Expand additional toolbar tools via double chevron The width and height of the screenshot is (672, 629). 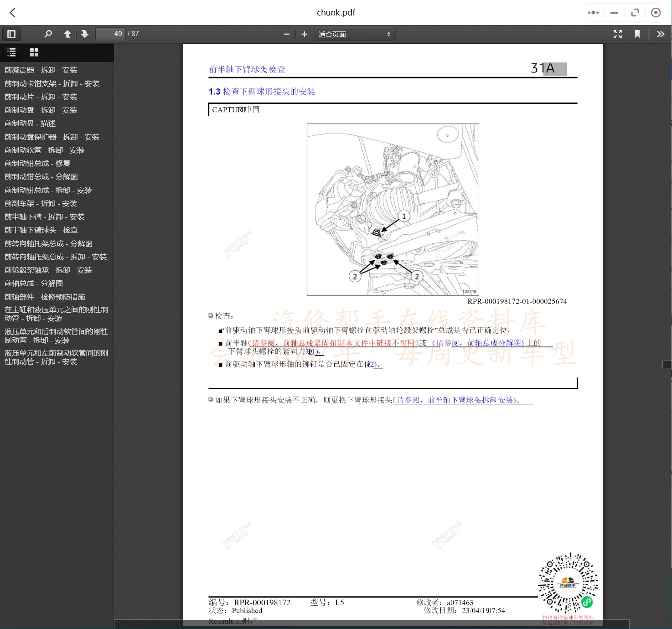[x=661, y=34]
